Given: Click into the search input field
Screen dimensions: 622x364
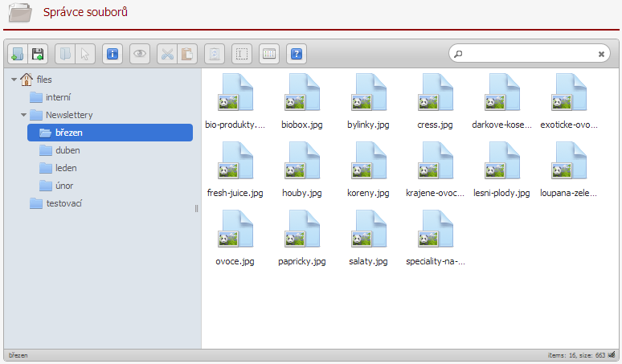Looking at the screenshot, I should tap(529, 54).
